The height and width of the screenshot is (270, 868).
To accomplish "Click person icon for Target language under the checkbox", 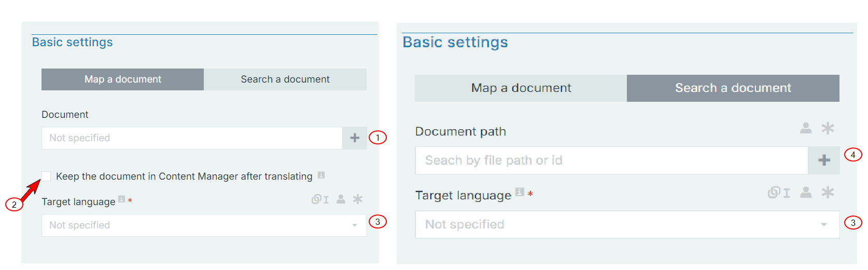I will point(341,199).
